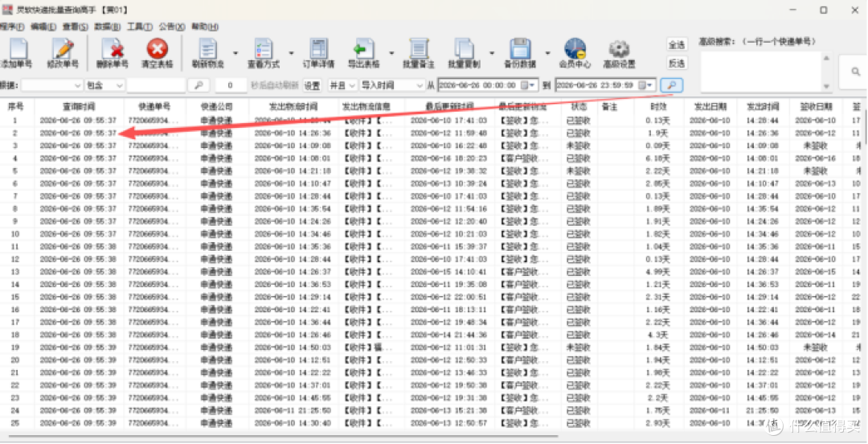Sort by 时效 column header

658,106
